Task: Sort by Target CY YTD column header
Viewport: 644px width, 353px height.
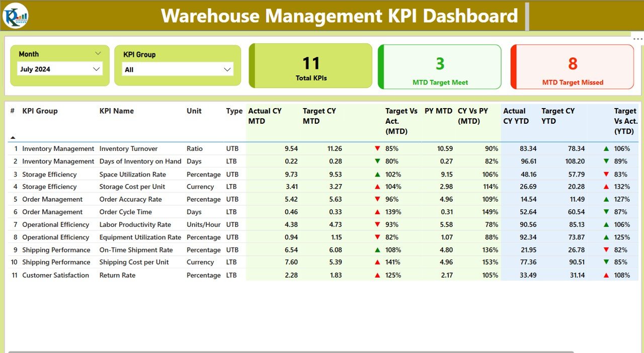Action: pyautogui.click(x=558, y=116)
